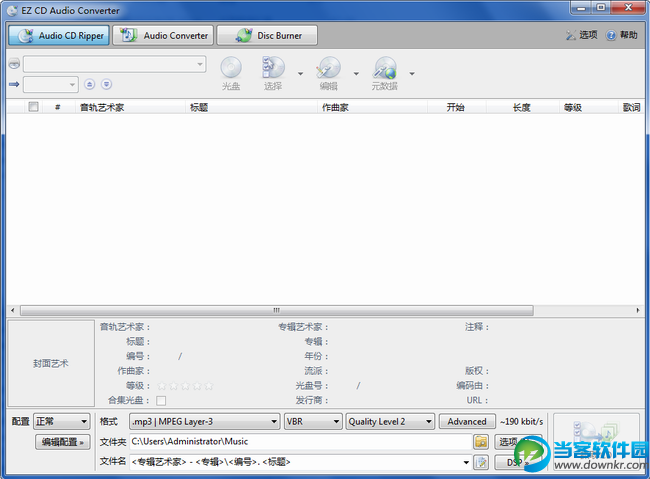The height and width of the screenshot is (479, 650).
Task: Click the rip CD start icon
Action: point(596,441)
